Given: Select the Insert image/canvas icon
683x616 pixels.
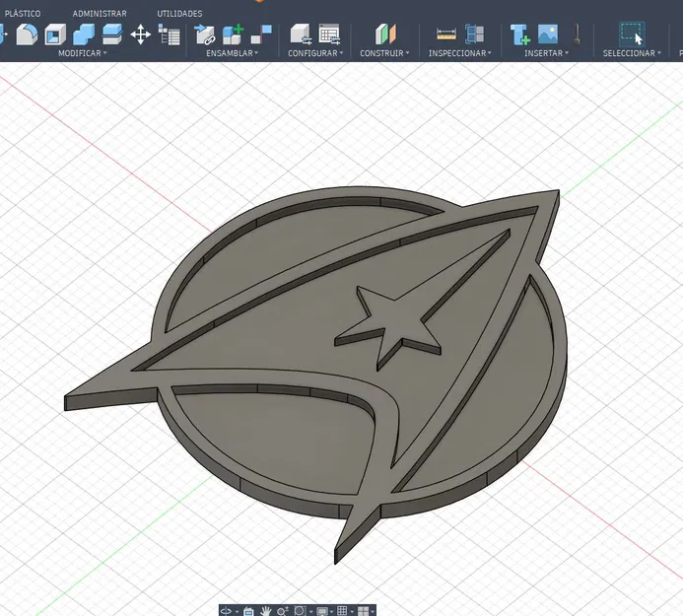Looking at the screenshot, I should click(x=548, y=34).
